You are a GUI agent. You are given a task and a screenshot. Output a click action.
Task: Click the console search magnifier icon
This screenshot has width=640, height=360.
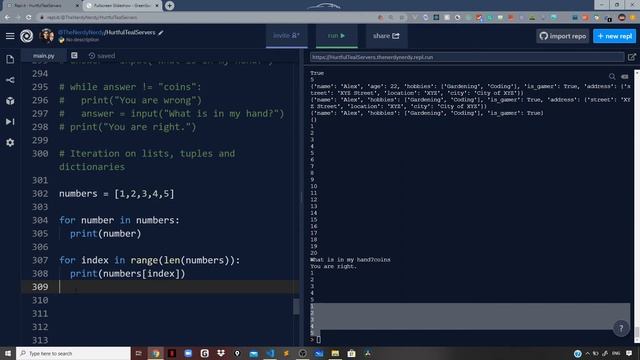[x=612, y=76]
